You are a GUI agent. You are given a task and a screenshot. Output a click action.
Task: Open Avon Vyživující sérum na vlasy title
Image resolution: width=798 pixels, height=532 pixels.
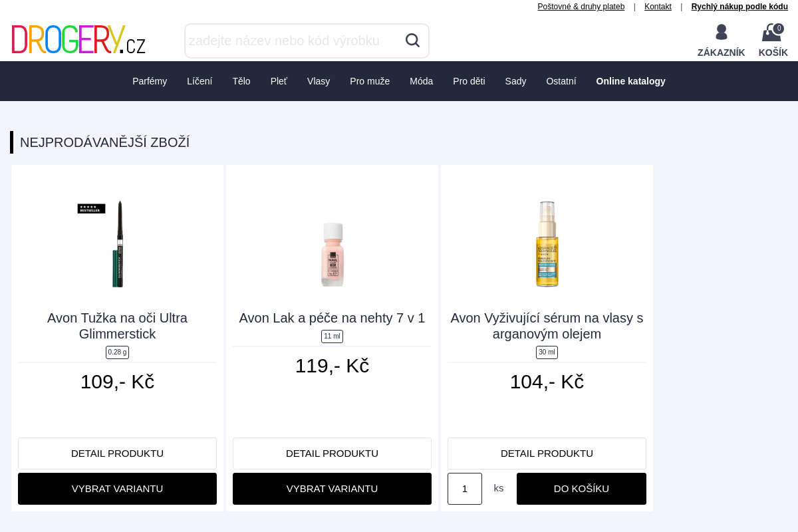pyautogui.click(x=547, y=326)
